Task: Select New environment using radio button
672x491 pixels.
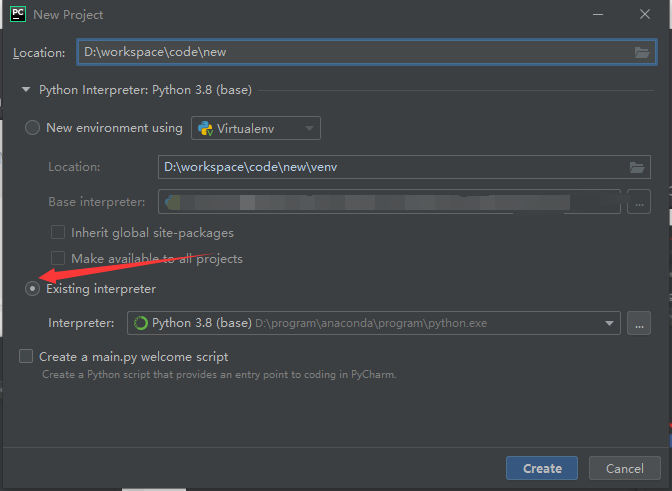Action: pos(33,128)
